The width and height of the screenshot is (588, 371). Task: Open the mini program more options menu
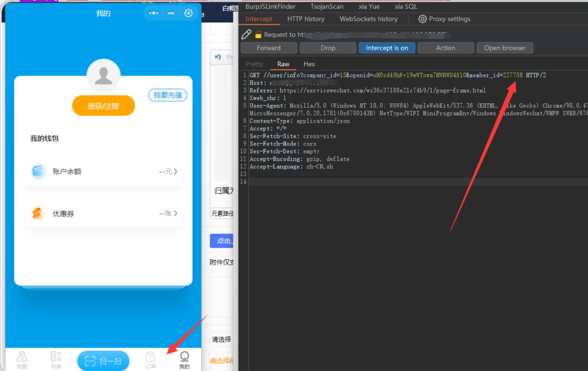(x=153, y=13)
